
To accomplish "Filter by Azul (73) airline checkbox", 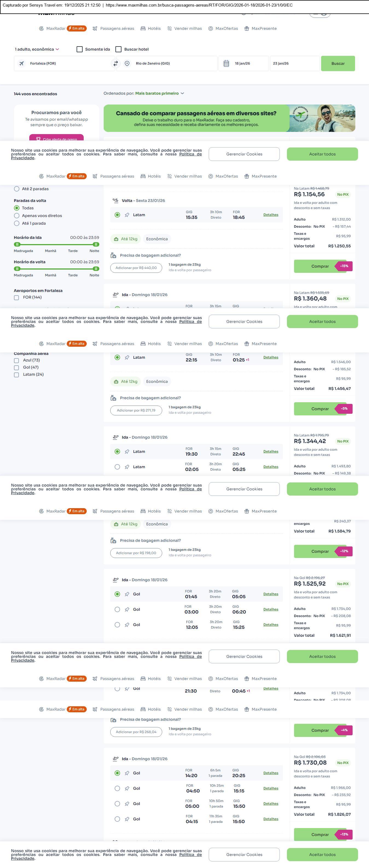I will (x=16, y=361).
